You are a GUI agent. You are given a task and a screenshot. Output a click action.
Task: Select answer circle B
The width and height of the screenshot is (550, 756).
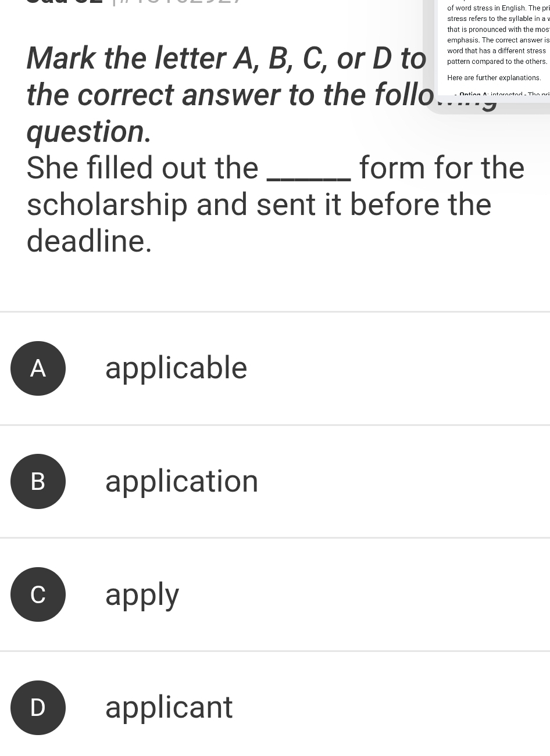38,481
